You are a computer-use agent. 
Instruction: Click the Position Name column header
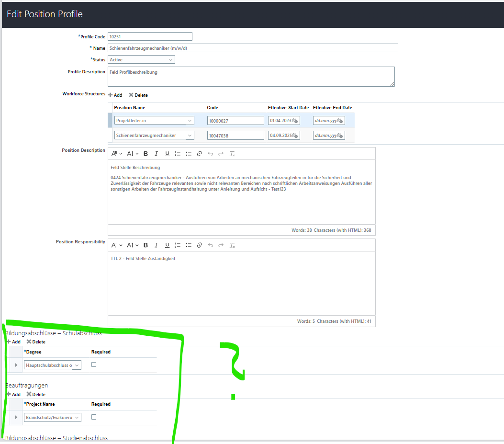click(x=130, y=107)
